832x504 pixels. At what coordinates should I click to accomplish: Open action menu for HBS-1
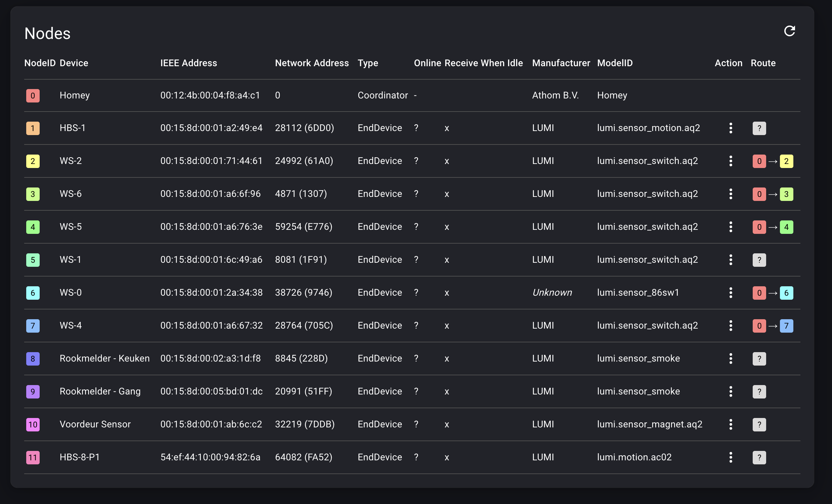(x=731, y=128)
